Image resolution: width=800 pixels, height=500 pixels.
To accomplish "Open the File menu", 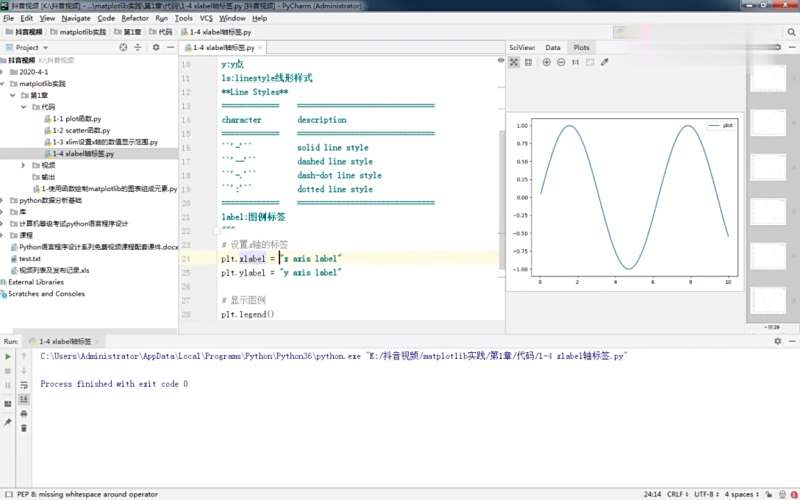I will point(8,18).
